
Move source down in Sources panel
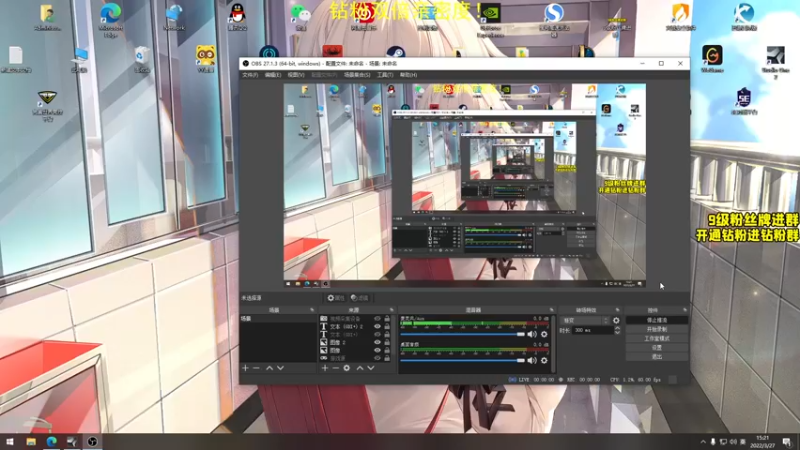pyautogui.click(x=371, y=368)
